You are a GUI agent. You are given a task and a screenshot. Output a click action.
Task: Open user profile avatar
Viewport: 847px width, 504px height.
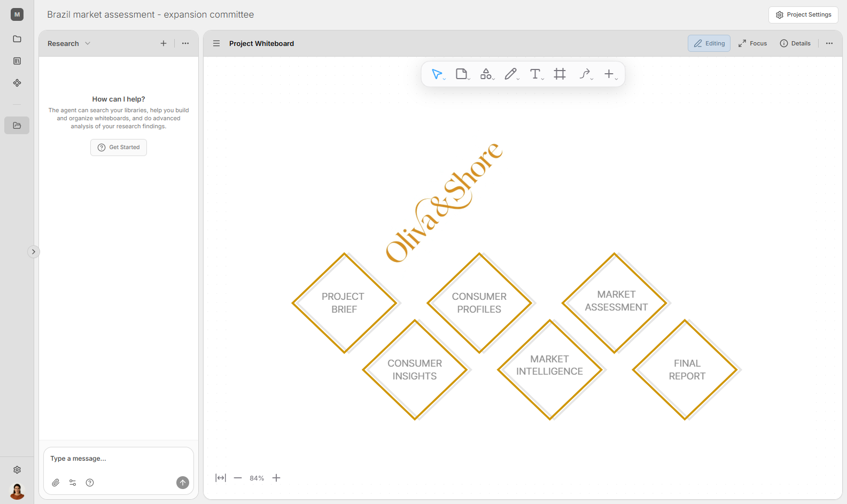pyautogui.click(x=17, y=491)
